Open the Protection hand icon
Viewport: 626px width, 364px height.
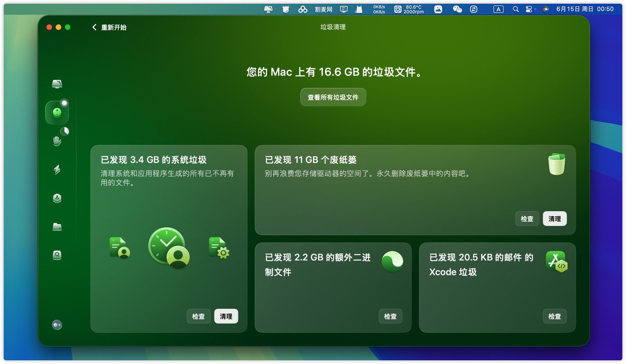pos(57,141)
